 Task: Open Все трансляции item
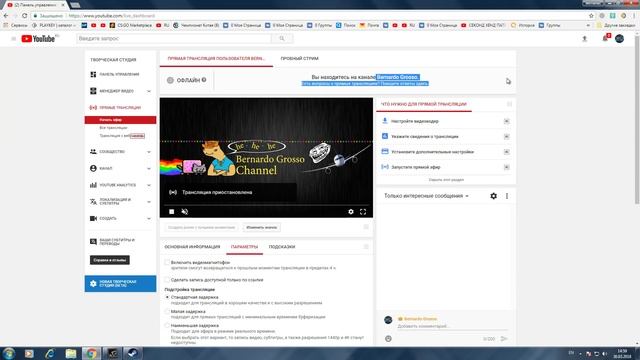pyautogui.click(x=113, y=128)
